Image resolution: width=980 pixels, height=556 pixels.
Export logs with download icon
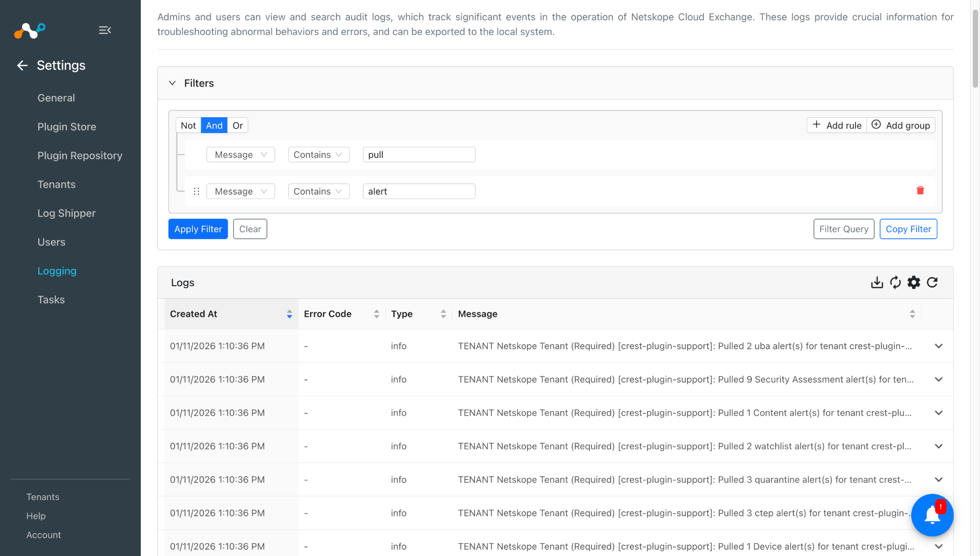click(x=877, y=282)
